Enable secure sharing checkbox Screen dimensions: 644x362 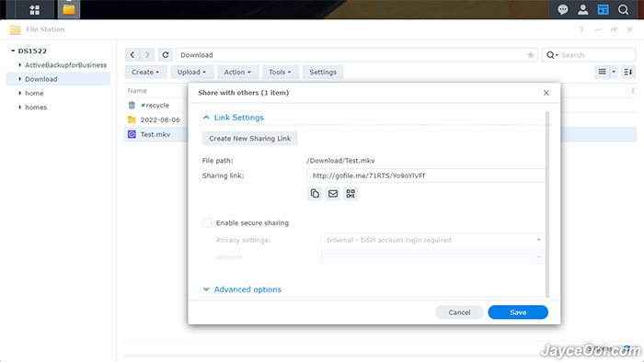coord(207,222)
